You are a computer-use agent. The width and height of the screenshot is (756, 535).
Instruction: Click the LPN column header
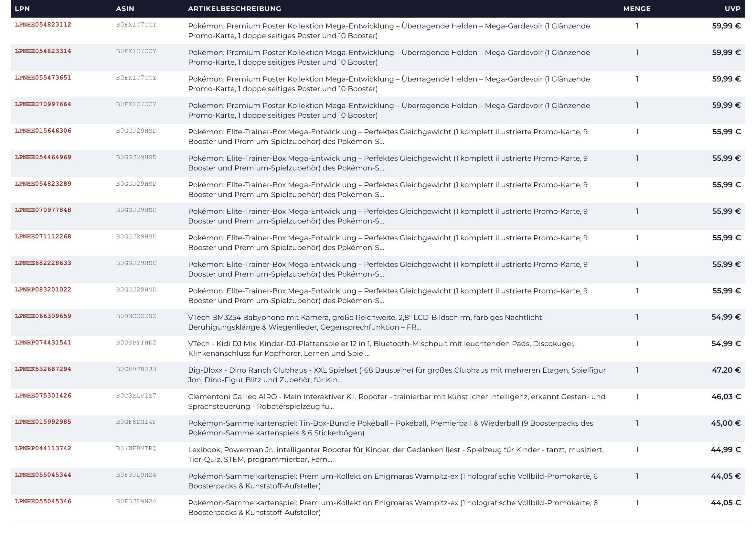point(22,8)
